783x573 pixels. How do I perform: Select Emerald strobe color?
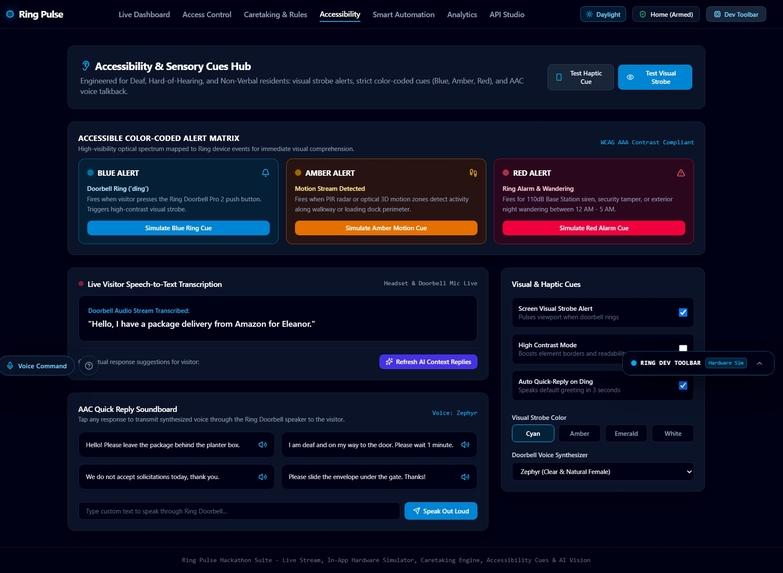click(x=626, y=433)
